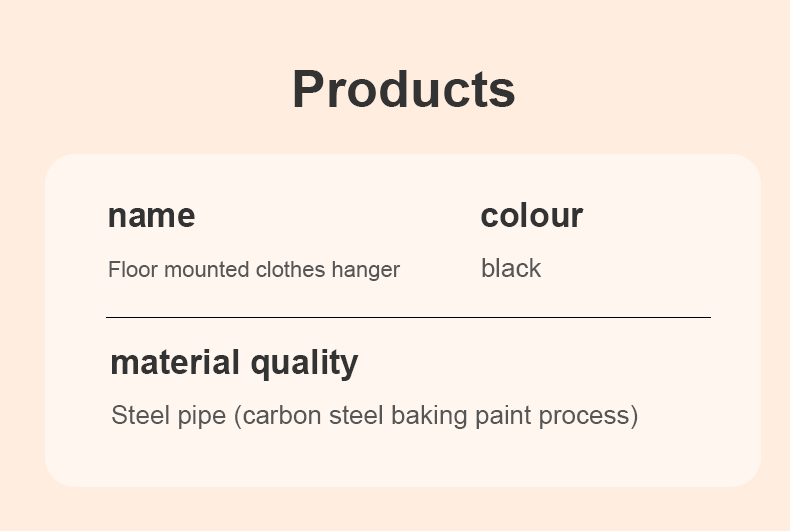Click the word hanger in product name
This screenshot has width=790, height=531.
click(366, 271)
